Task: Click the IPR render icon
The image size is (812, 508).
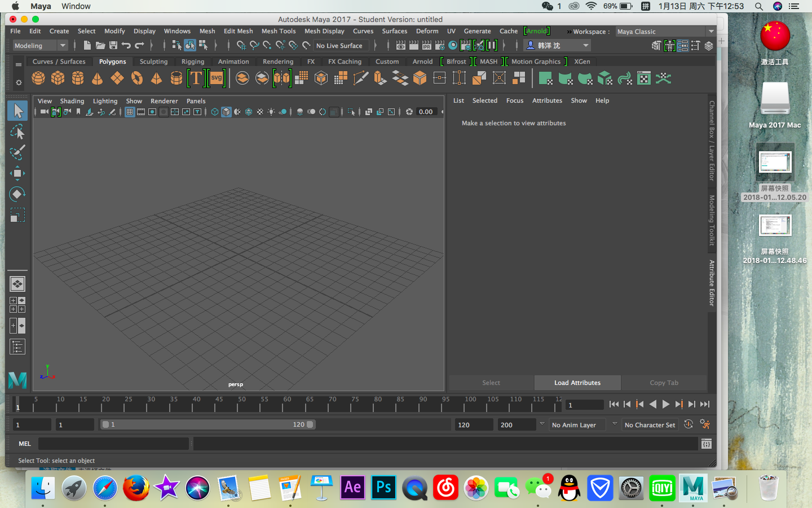Action: pos(427,45)
